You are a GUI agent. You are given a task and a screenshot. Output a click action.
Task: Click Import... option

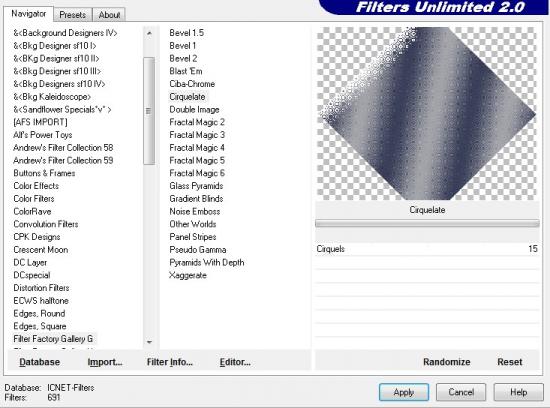coord(105,362)
